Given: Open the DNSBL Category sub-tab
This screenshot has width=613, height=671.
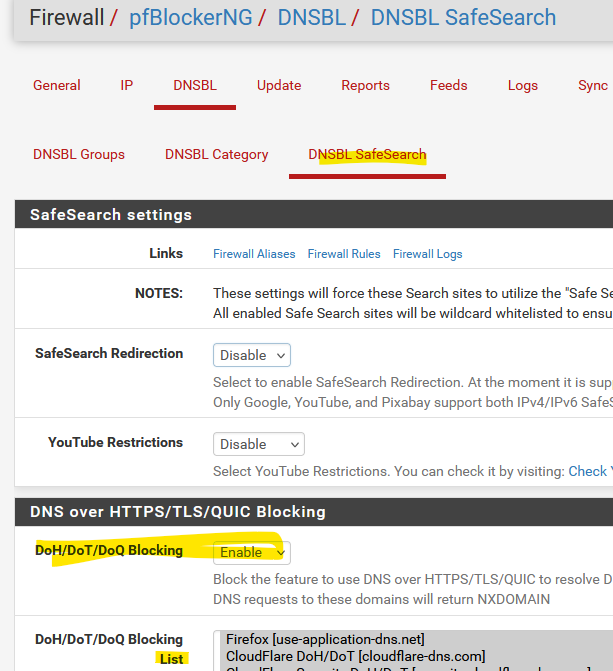Looking at the screenshot, I should (217, 155).
